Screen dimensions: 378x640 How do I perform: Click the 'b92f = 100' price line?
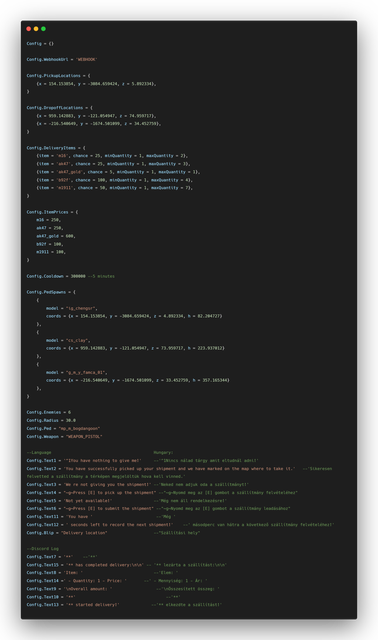point(49,244)
